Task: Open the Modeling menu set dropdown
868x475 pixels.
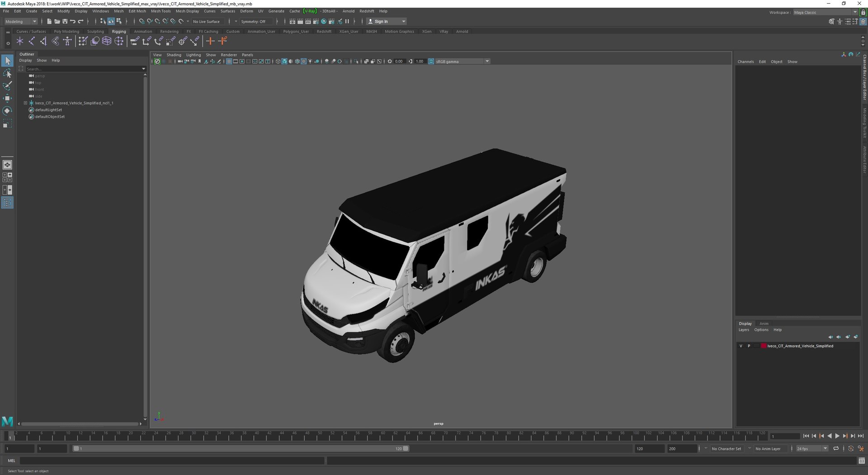Action: point(21,21)
